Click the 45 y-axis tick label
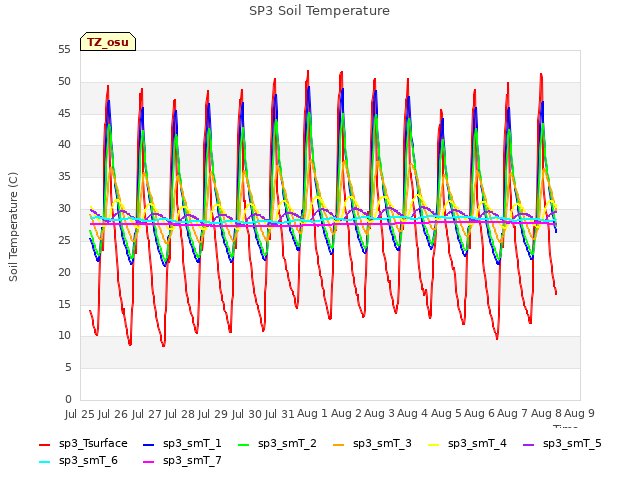Screen dimensions: 640x480 (x=64, y=113)
